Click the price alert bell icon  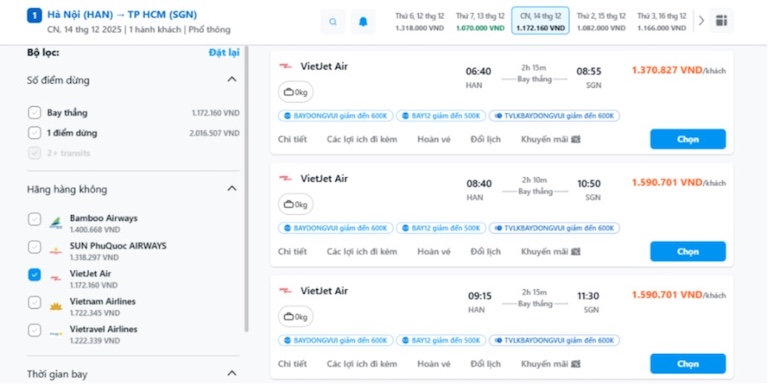pyautogui.click(x=363, y=22)
